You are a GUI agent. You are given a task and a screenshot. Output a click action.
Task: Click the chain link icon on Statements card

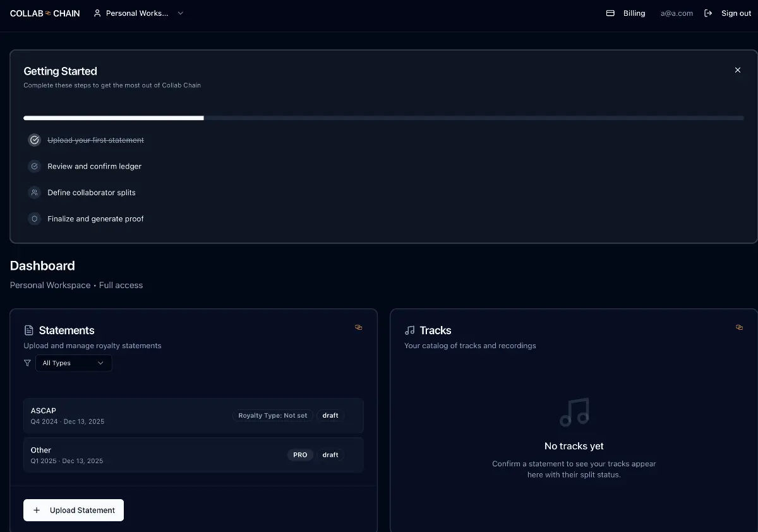point(359,327)
